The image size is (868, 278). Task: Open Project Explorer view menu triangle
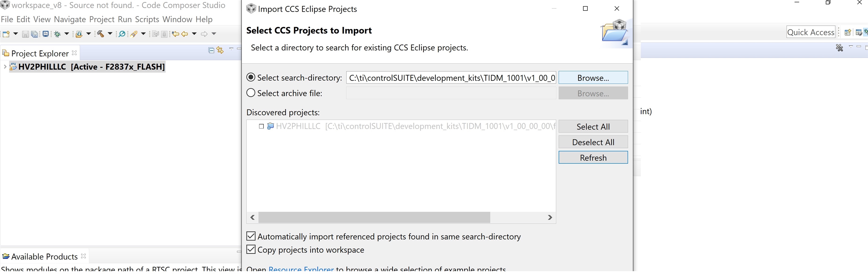(231, 49)
